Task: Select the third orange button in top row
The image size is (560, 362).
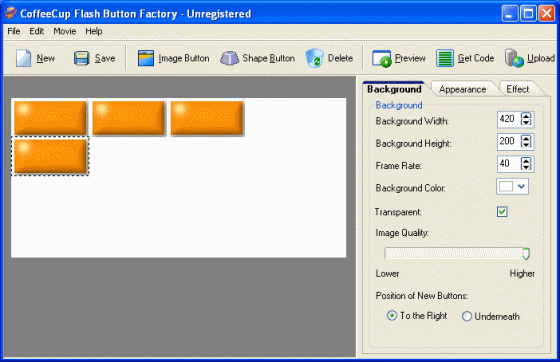Action: click(x=208, y=118)
